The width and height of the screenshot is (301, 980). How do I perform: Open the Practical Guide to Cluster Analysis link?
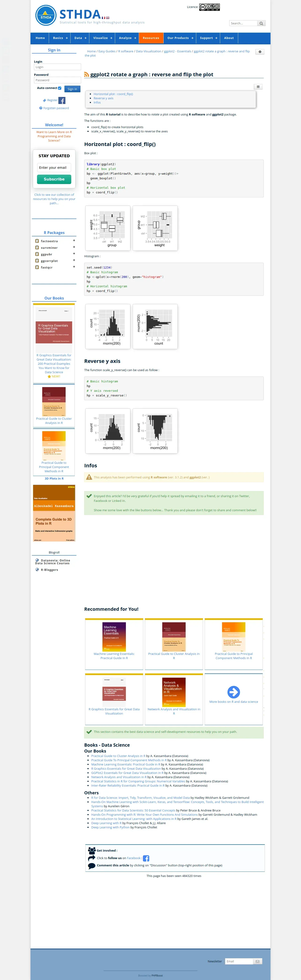click(x=118, y=756)
